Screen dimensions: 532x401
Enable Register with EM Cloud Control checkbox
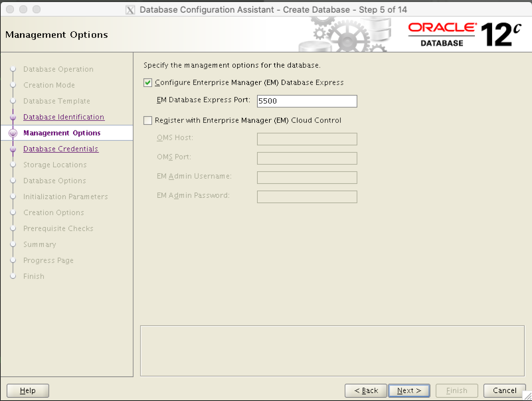tap(148, 120)
